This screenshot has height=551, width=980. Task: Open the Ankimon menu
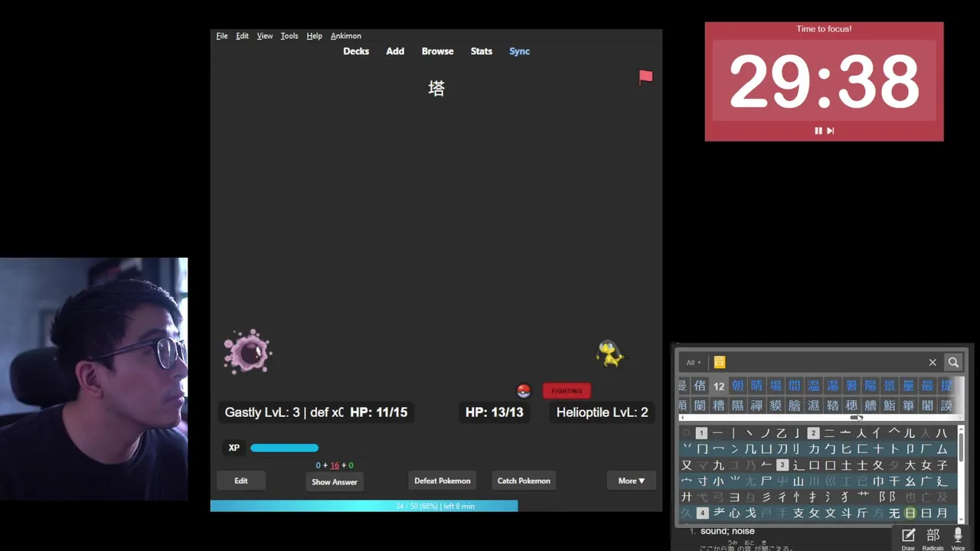pos(346,36)
